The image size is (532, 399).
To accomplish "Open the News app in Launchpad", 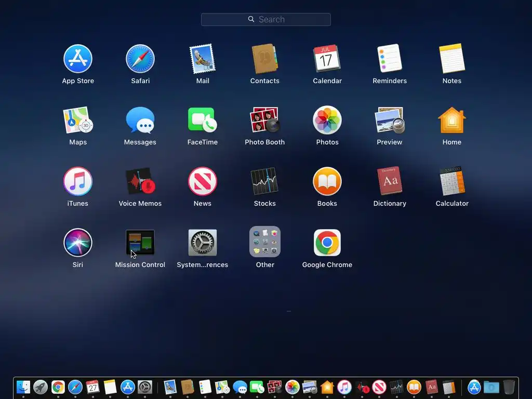I will pos(202,181).
